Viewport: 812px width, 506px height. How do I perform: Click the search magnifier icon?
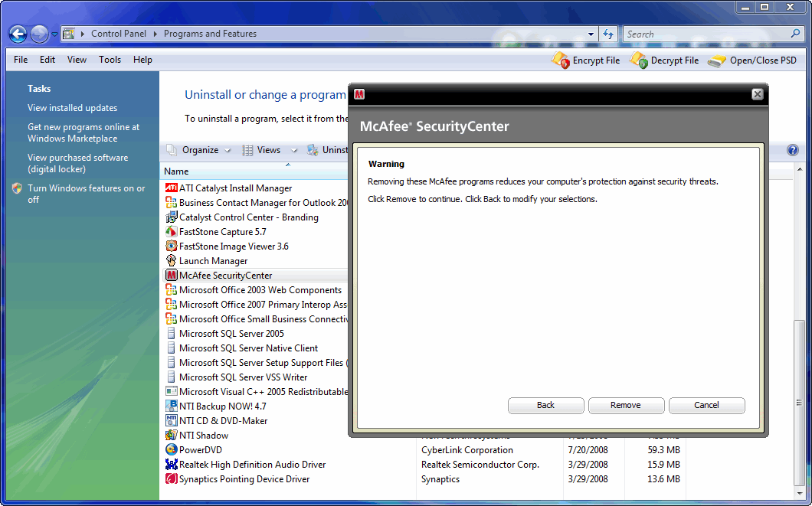pos(795,34)
